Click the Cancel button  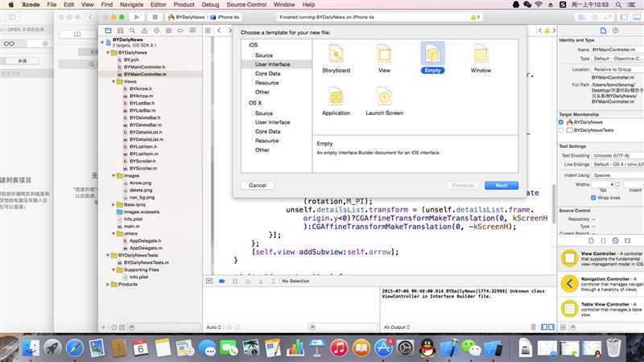pyautogui.click(x=258, y=186)
